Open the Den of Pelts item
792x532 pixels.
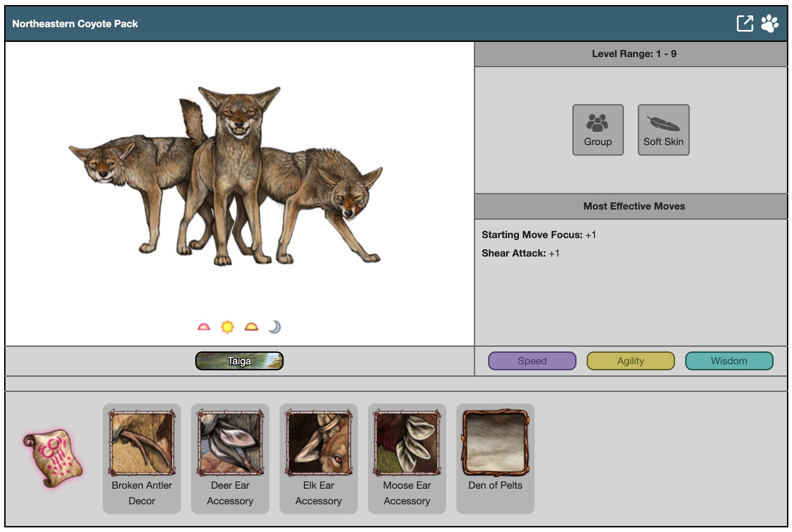(x=495, y=458)
